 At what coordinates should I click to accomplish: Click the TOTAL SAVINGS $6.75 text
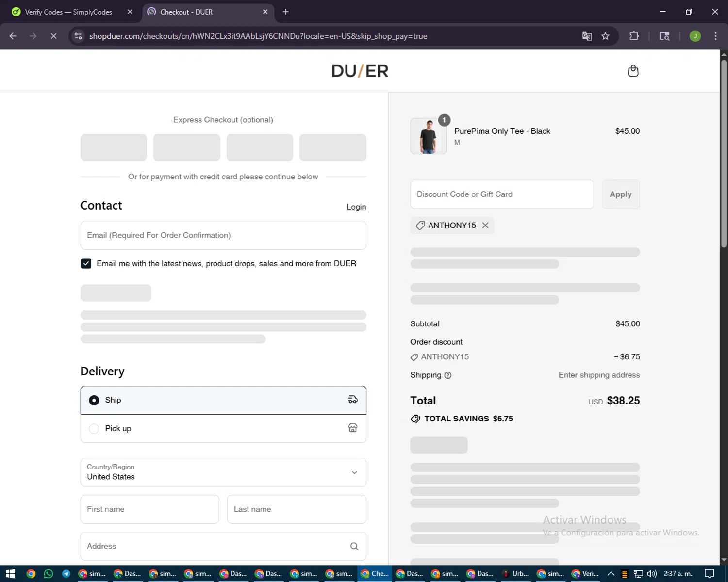(468, 419)
